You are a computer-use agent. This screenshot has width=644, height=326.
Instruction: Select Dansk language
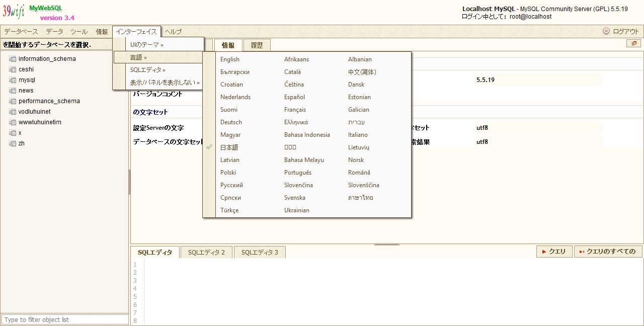click(x=356, y=85)
